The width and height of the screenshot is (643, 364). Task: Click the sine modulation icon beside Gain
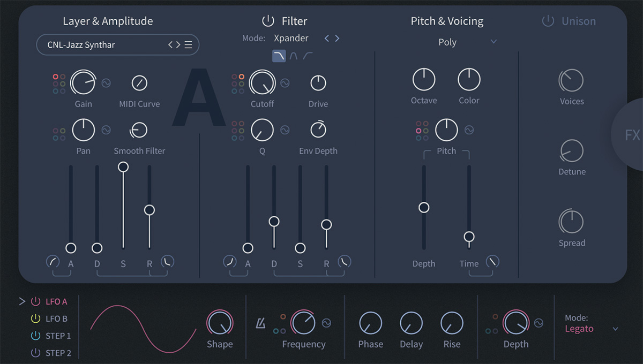(106, 83)
